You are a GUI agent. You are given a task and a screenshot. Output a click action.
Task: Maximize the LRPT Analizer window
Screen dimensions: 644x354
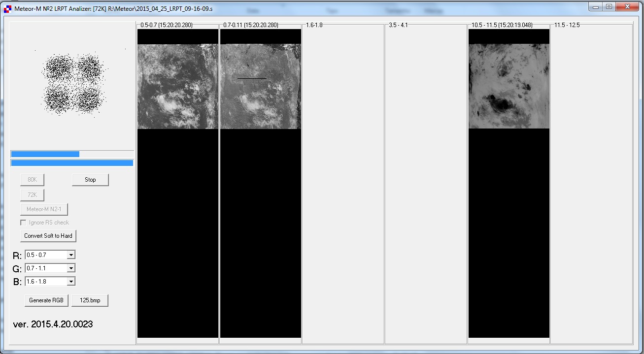609,6
